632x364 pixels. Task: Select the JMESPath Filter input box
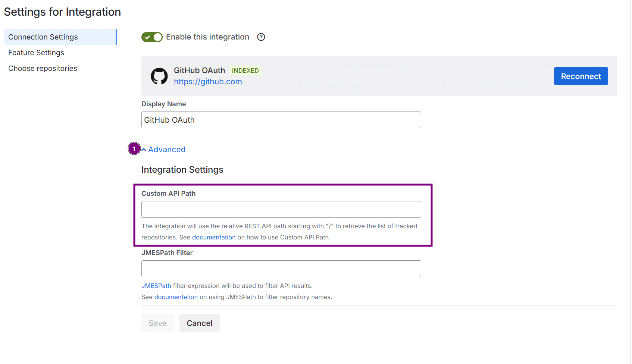pos(281,269)
